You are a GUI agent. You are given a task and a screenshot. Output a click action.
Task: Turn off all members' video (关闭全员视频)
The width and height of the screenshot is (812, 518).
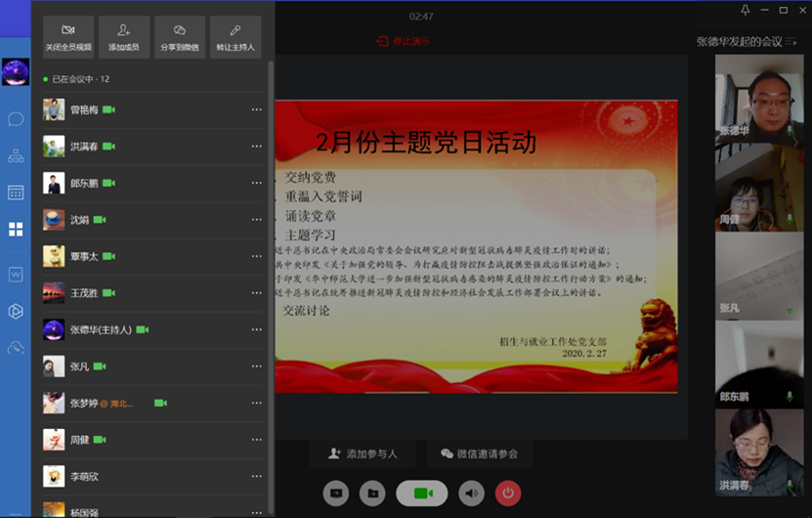[68, 37]
